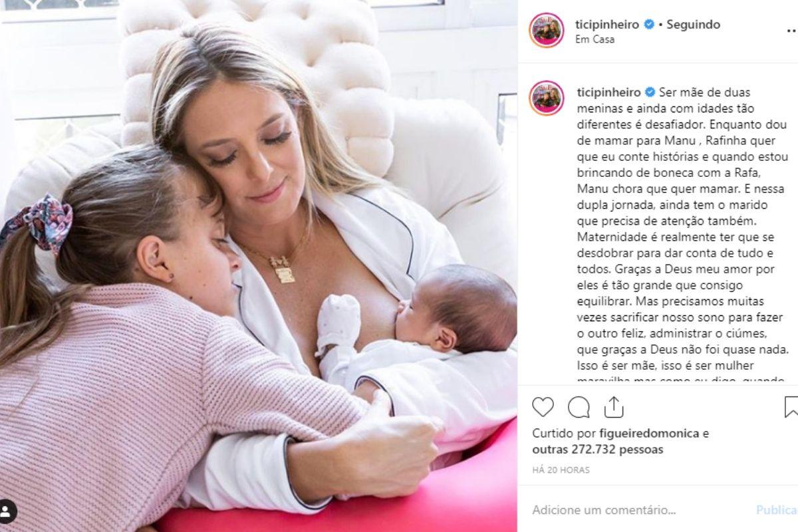Toggle the Seguindo follow status

tap(694, 25)
